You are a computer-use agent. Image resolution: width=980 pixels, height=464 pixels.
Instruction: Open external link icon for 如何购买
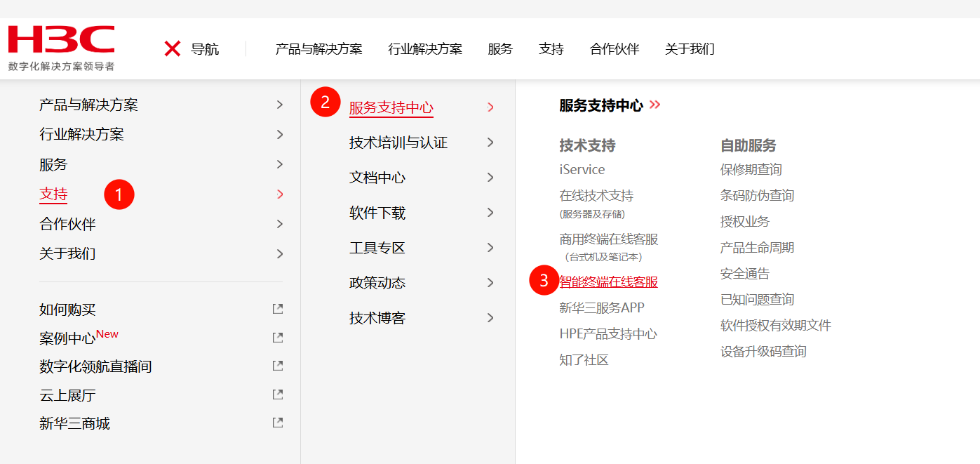[278, 309]
